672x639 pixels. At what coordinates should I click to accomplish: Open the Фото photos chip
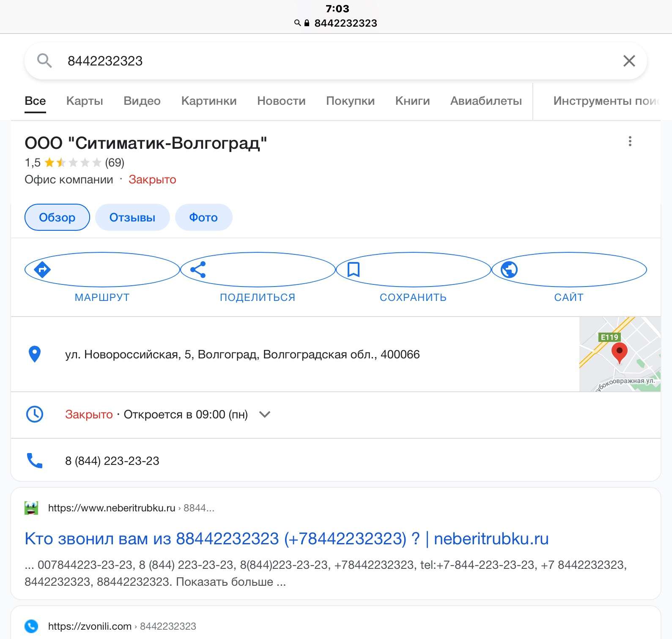point(203,217)
